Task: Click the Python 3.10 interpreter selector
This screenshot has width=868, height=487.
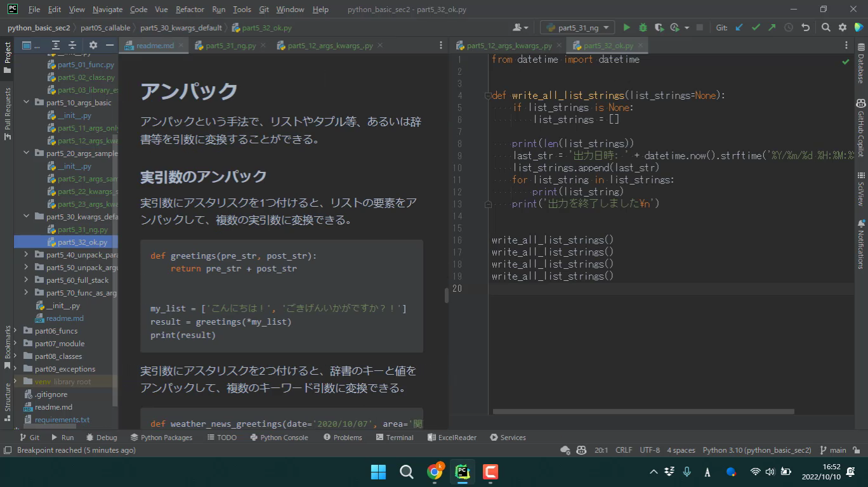Action: (756, 450)
